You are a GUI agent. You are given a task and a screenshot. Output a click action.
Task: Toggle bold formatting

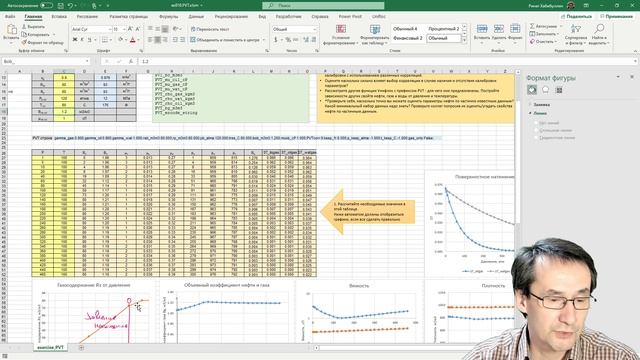tap(75, 40)
